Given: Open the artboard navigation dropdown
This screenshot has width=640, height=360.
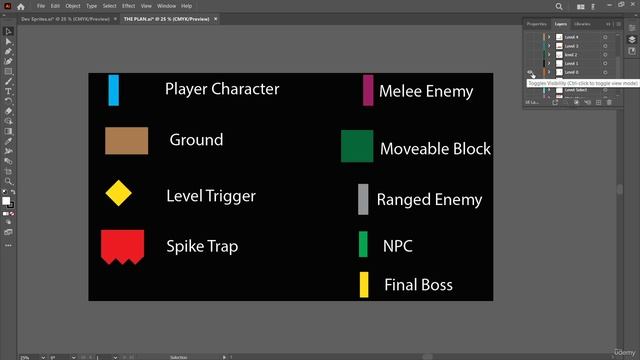Looking at the screenshot, I should click(x=115, y=357).
